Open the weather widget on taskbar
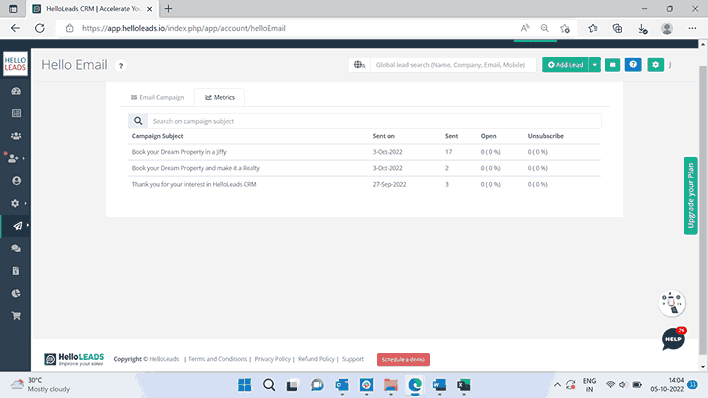Screen dimensions: 708x398 [x=41, y=384]
